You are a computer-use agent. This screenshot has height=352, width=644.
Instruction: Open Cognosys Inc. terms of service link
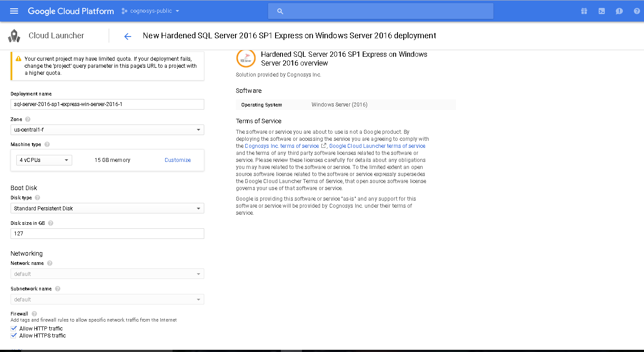click(282, 146)
